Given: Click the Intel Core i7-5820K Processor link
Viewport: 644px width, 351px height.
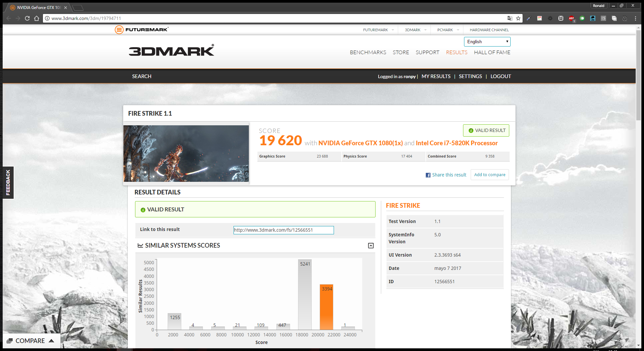Looking at the screenshot, I should [457, 143].
